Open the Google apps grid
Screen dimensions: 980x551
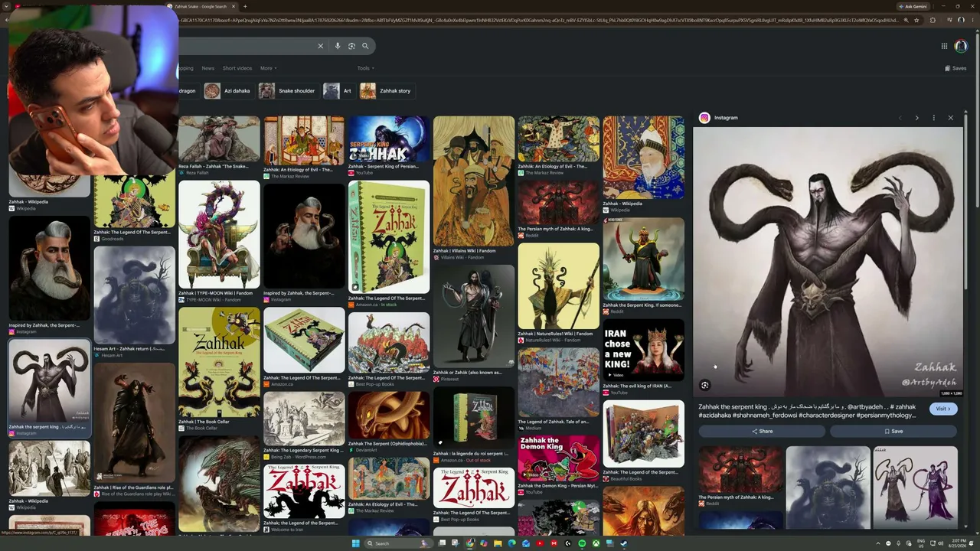(944, 46)
